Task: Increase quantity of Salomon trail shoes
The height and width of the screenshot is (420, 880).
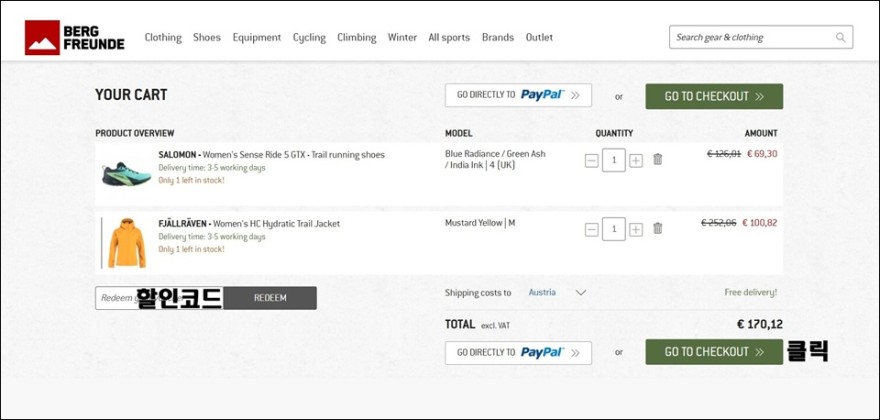Action: coord(636,161)
